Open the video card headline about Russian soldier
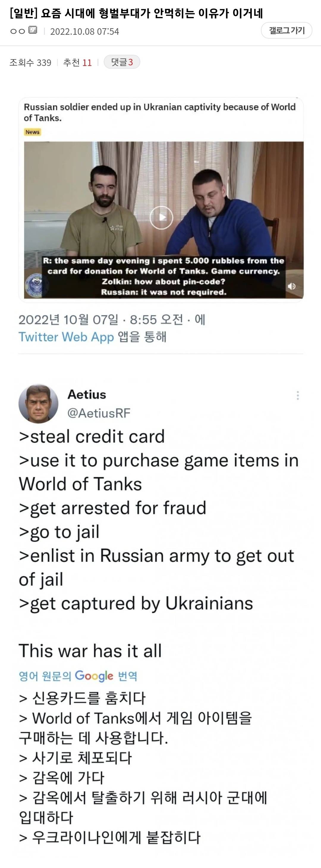The height and width of the screenshot is (868, 321). point(160,112)
